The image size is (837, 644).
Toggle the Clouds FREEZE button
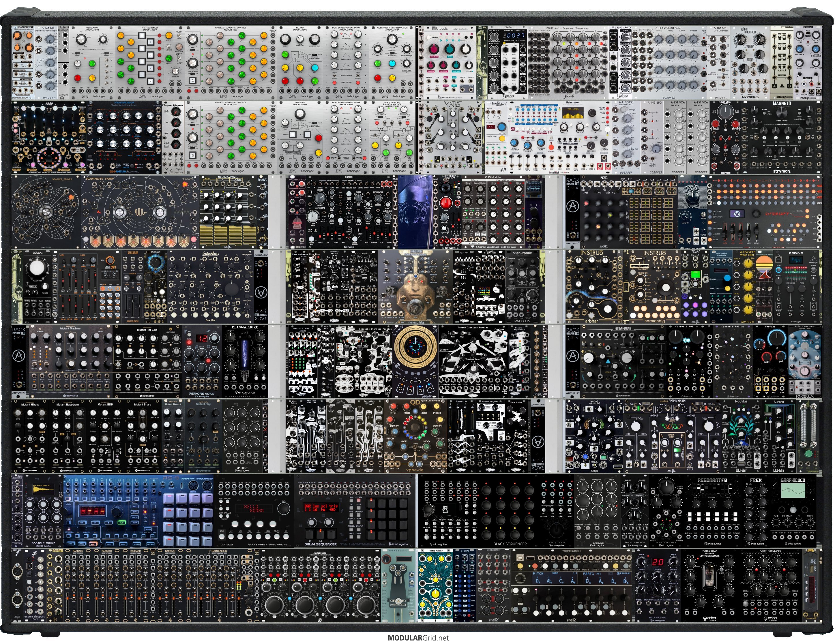tap(429, 37)
